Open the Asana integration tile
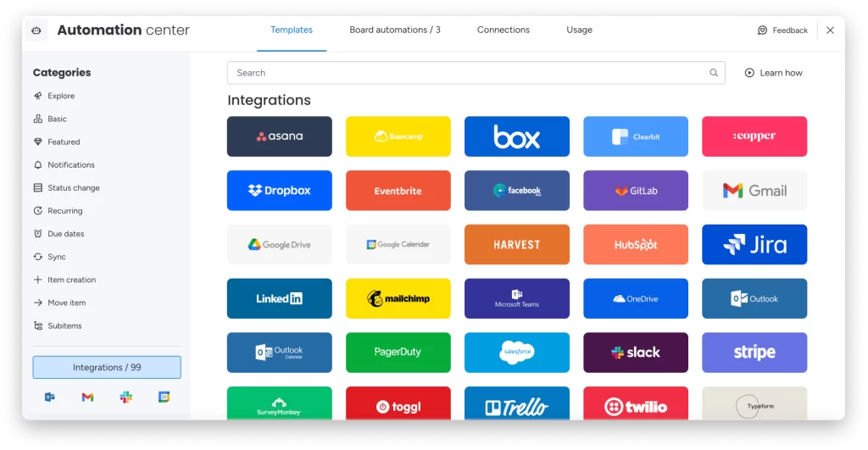 coord(280,136)
